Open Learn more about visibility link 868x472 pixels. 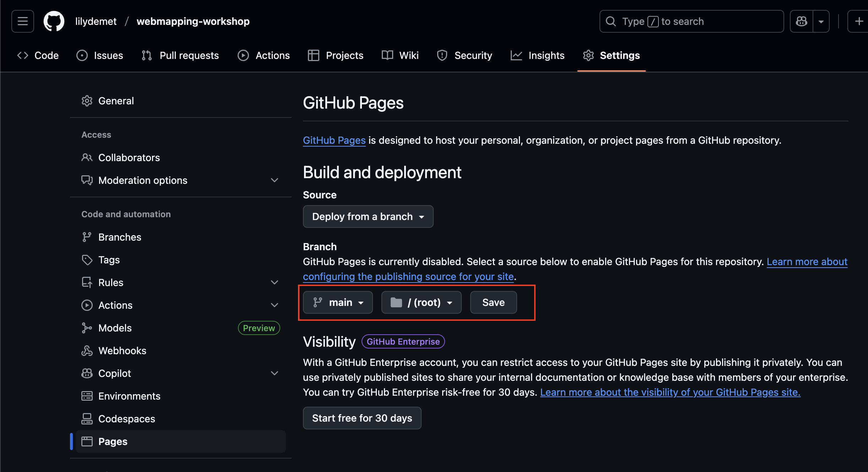[670, 393]
